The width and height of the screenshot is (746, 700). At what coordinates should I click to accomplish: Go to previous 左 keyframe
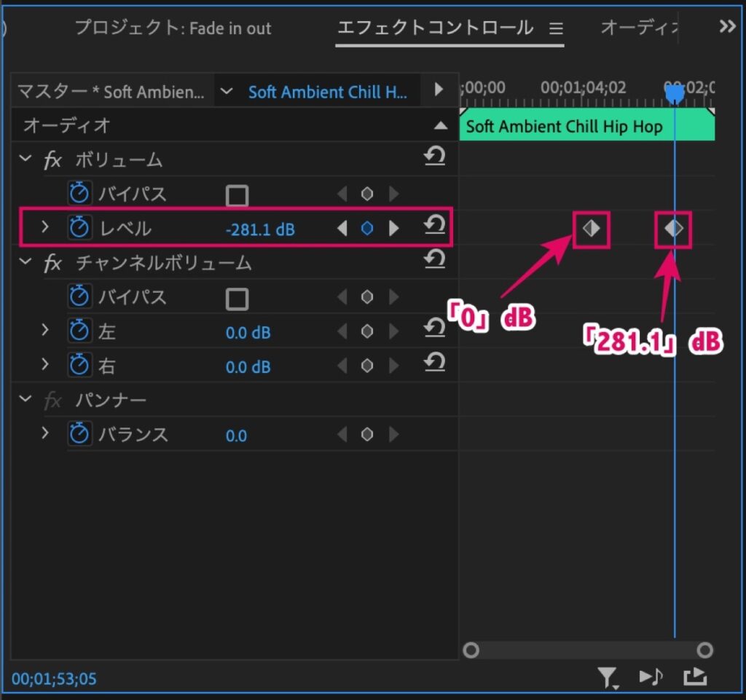[342, 331]
